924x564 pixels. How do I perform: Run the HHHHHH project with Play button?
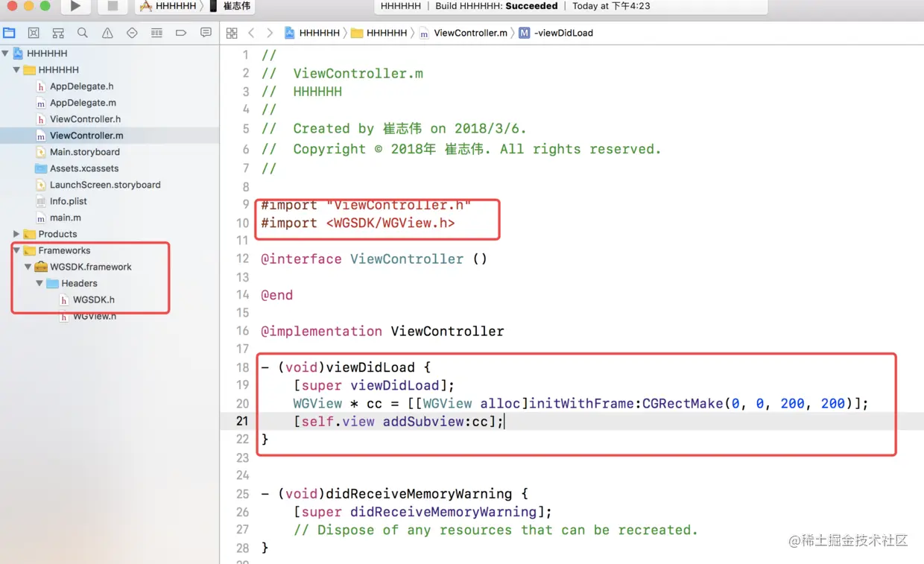[x=75, y=6]
